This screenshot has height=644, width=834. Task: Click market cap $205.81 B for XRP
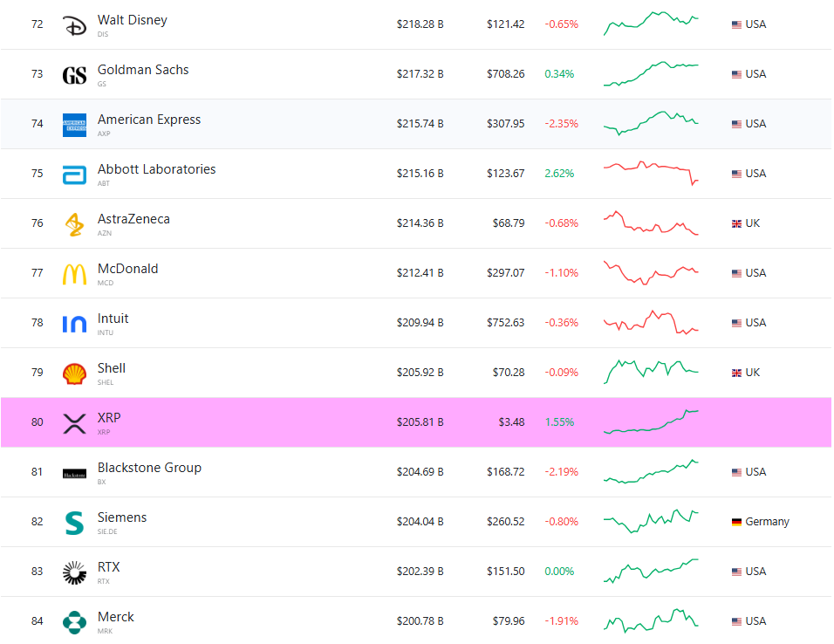point(420,422)
